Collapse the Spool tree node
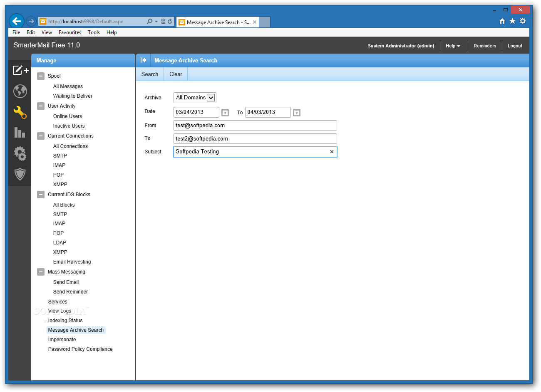This screenshot has width=541, height=392. [x=41, y=76]
